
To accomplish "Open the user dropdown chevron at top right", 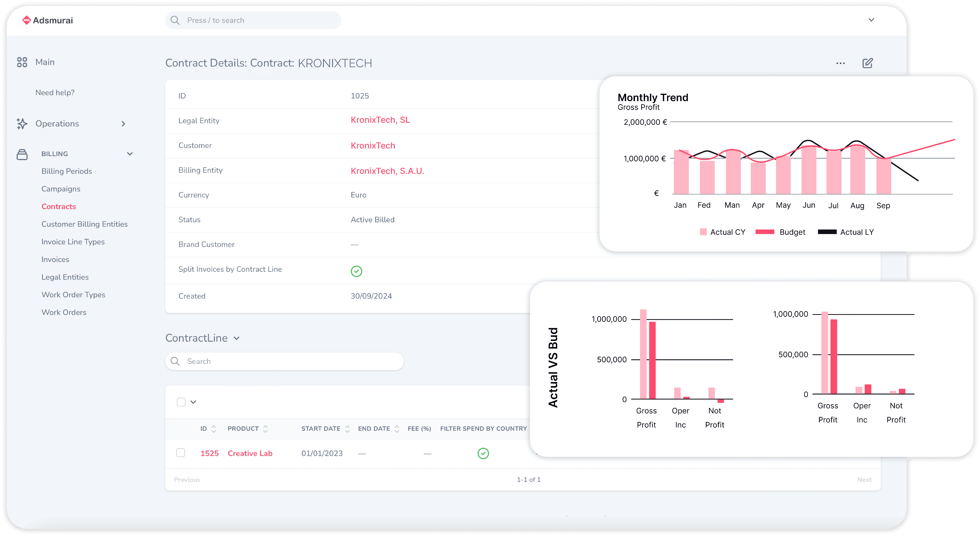I will tap(872, 20).
